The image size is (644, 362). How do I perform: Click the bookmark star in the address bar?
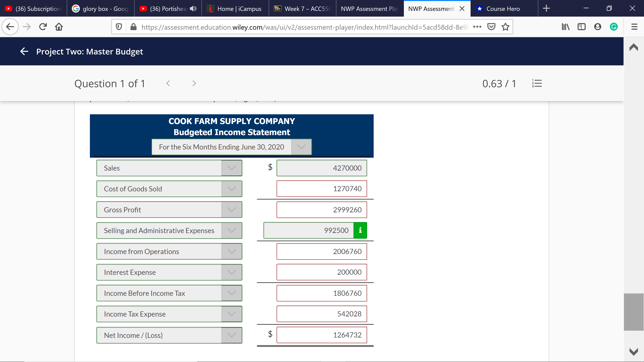pyautogui.click(x=505, y=27)
